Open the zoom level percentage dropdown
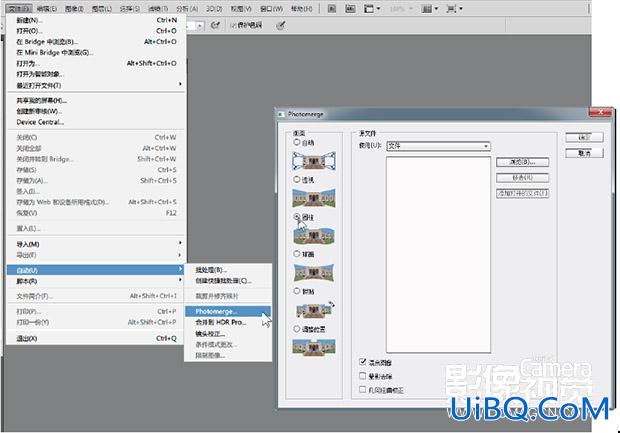The width and height of the screenshot is (620, 433). (x=401, y=9)
